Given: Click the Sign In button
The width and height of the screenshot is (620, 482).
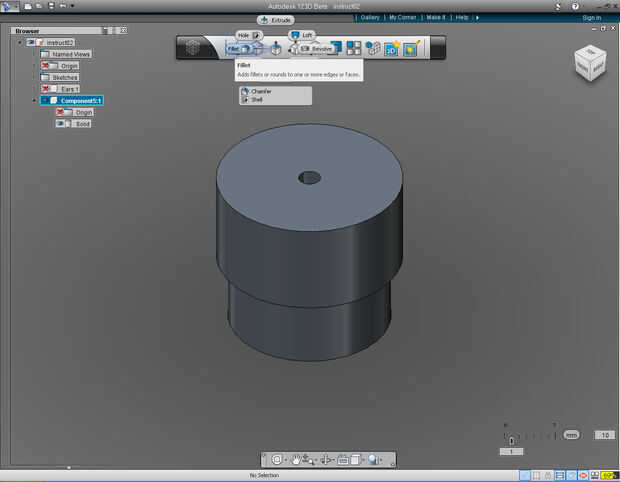Looking at the screenshot, I should (591, 17).
